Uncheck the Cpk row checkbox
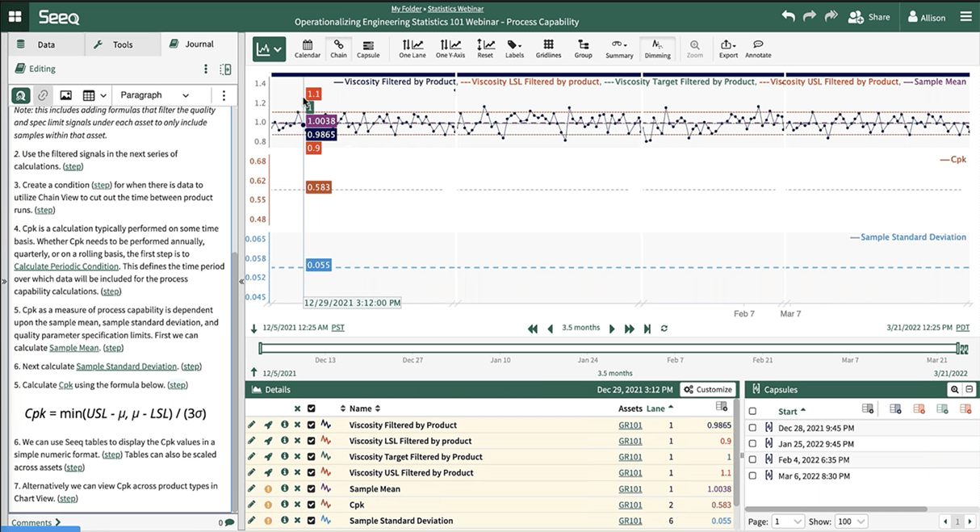 [311, 505]
